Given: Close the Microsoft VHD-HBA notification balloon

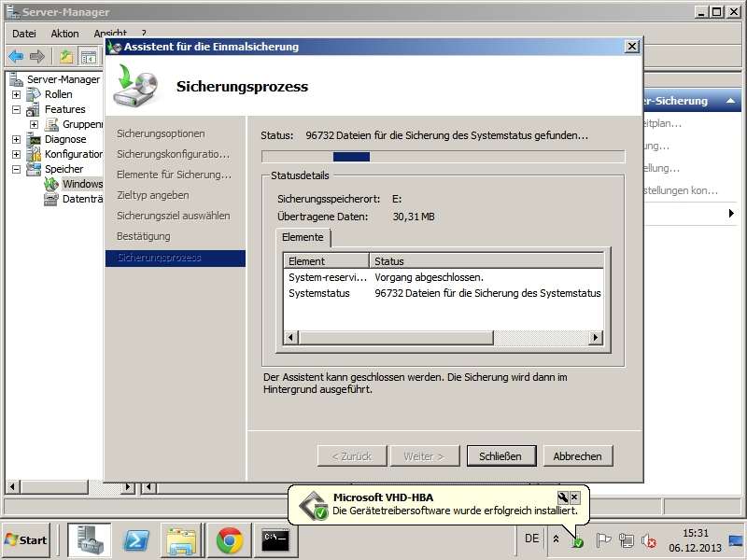Looking at the screenshot, I should pyautogui.click(x=574, y=497).
